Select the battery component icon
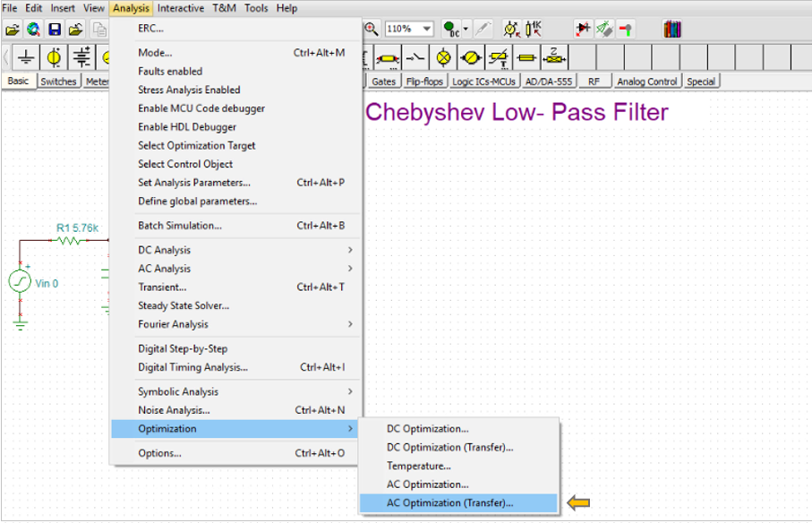812x523 pixels. 81,57
